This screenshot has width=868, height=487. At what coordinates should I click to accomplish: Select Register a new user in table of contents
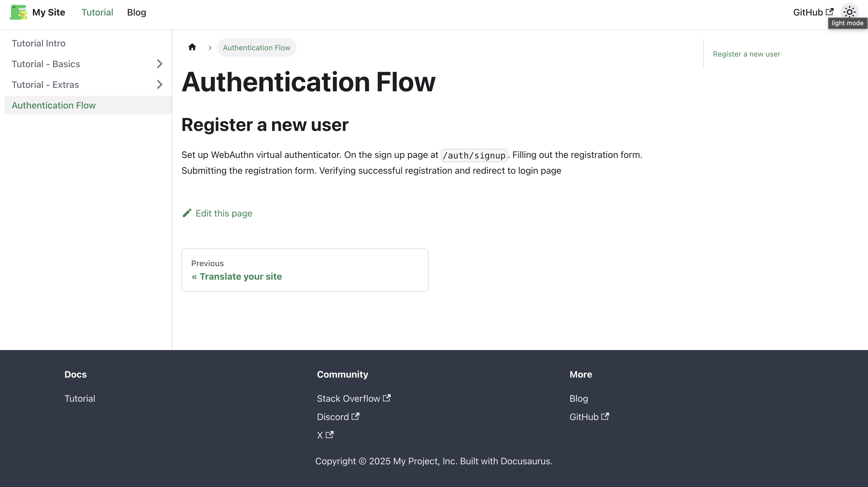(746, 54)
